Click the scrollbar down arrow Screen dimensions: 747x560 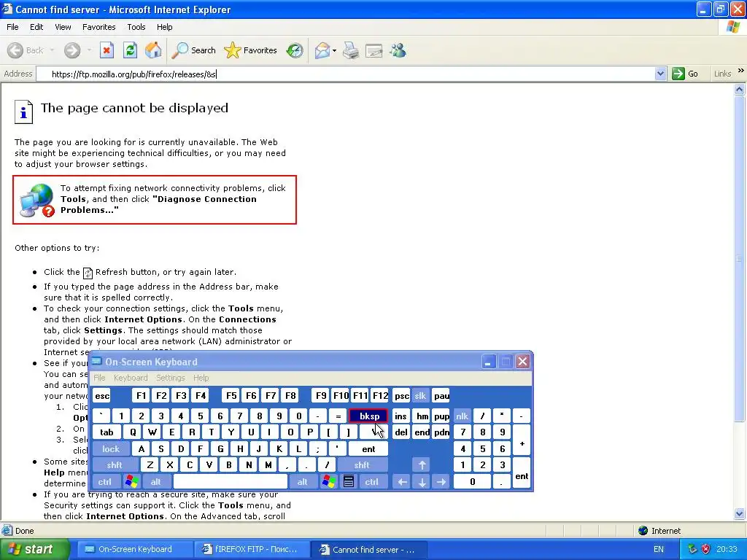coord(740,513)
